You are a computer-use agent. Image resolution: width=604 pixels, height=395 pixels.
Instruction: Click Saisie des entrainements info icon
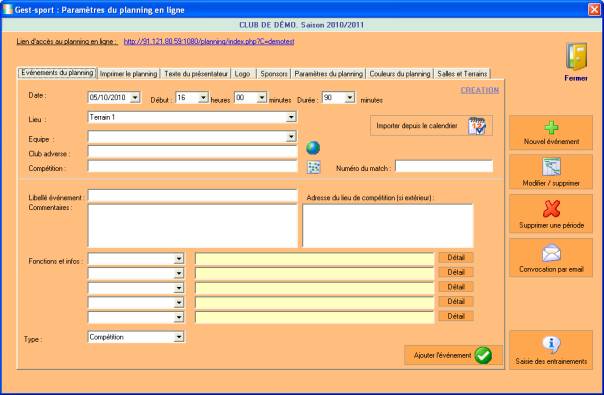(551, 344)
